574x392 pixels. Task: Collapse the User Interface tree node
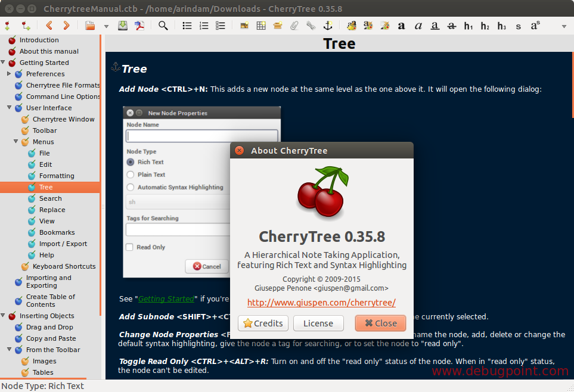coord(10,107)
